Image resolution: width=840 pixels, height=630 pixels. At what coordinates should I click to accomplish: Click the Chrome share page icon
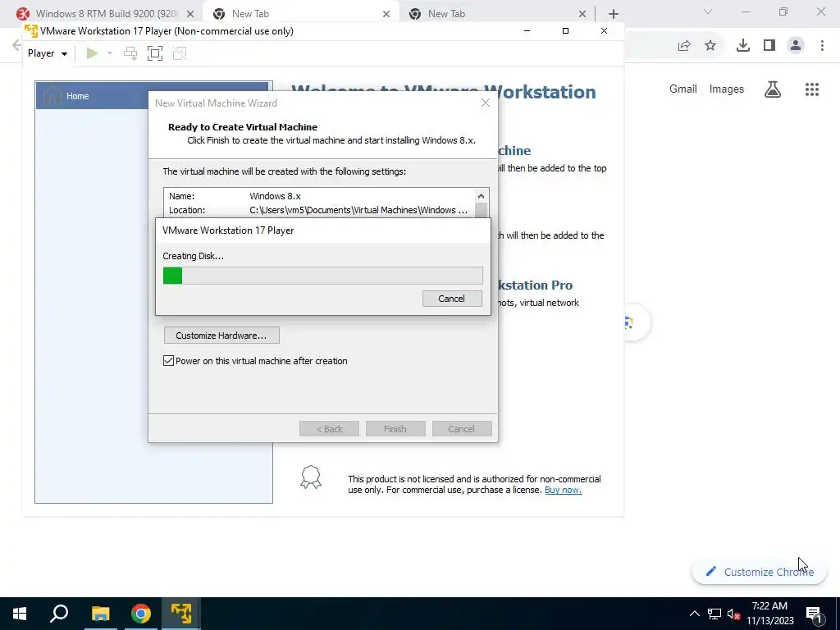point(684,46)
